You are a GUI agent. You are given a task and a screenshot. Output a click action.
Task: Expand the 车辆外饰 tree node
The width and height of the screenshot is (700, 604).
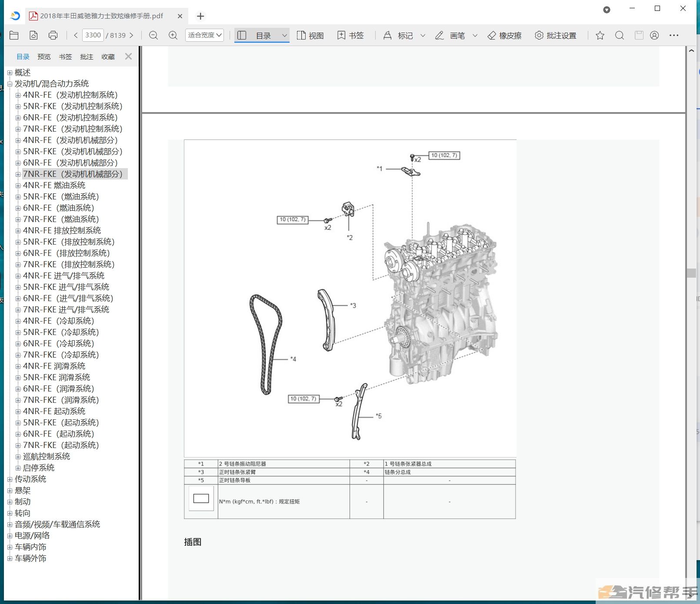pyautogui.click(x=10, y=558)
